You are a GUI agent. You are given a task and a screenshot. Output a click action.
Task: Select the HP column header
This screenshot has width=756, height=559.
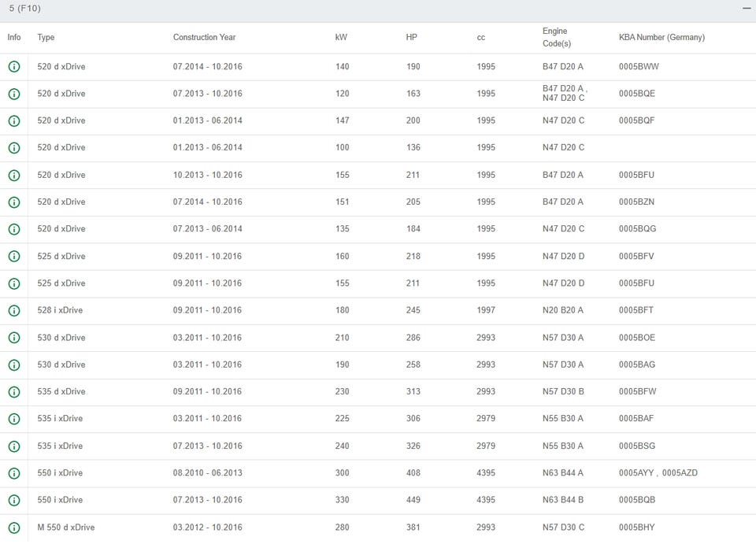point(411,37)
